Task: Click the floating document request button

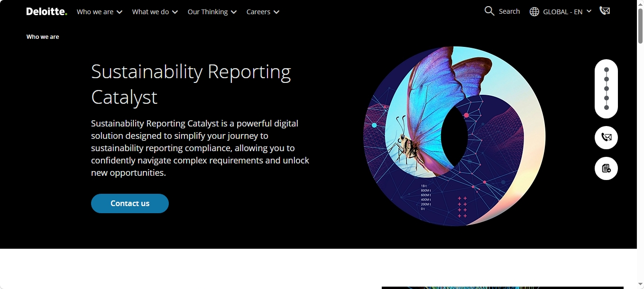Action: pyautogui.click(x=606, y=168)
